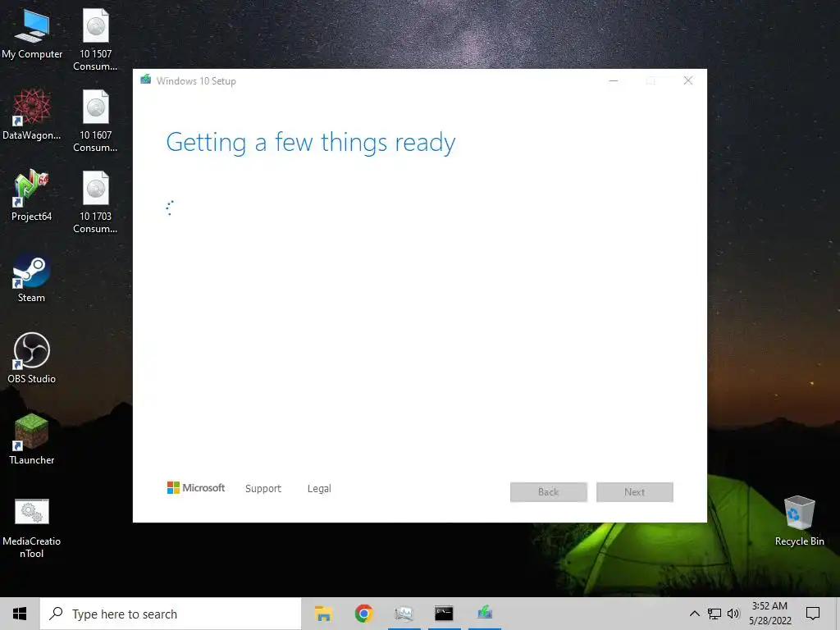
Task: Select the 10 1703 Consumer ISO file
Action: point(95,203)
